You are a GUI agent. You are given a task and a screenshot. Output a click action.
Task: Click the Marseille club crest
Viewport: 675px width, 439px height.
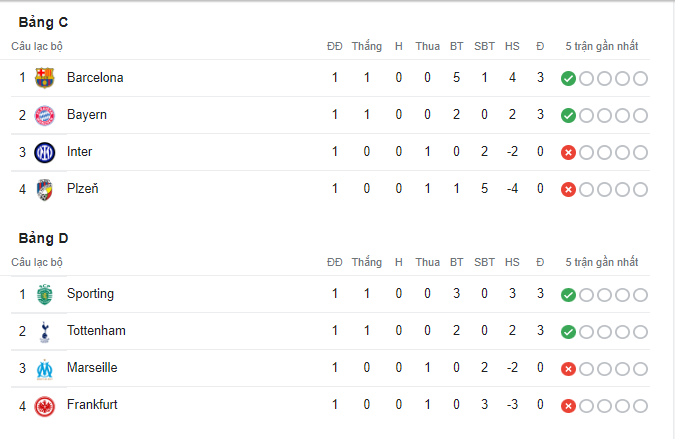point(44,369)
